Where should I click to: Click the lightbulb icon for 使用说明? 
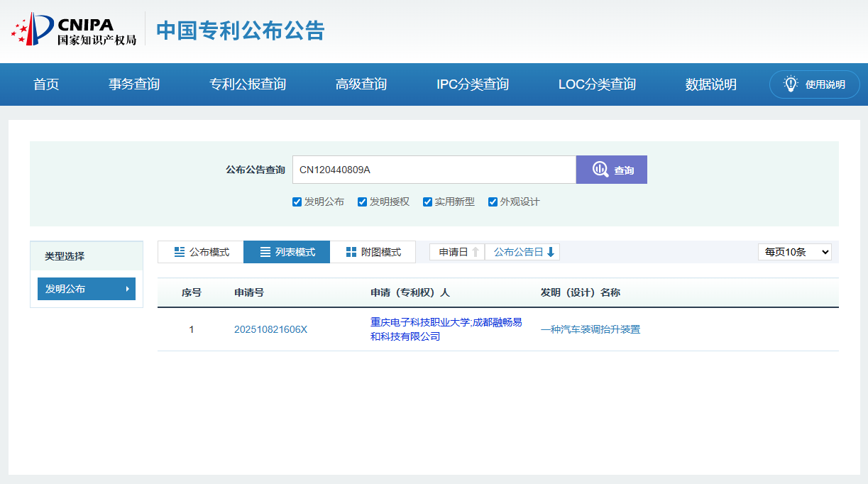click(791, 84)
